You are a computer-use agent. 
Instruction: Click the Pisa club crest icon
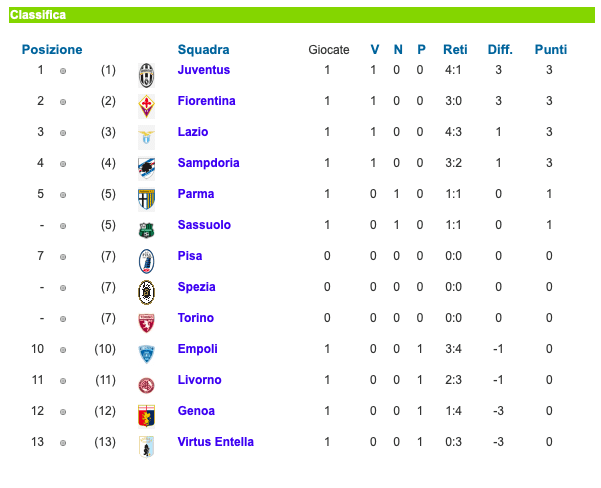[147, 258]
